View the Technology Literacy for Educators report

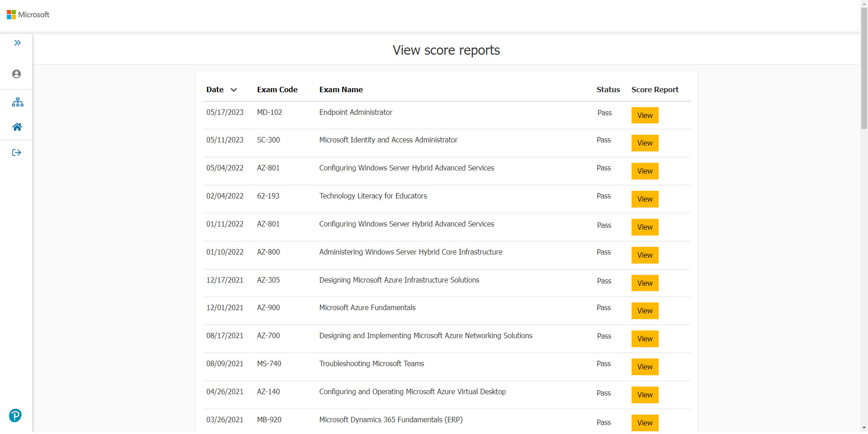[x=645, y=199]
